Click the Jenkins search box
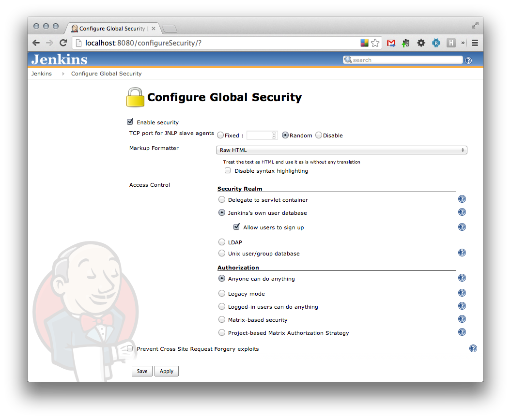The height and width of the screenshot is (420, 511). (403, 60)
